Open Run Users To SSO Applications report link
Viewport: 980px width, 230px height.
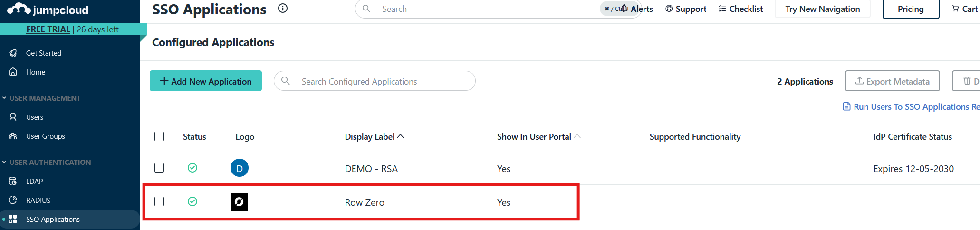click(916, 106)
